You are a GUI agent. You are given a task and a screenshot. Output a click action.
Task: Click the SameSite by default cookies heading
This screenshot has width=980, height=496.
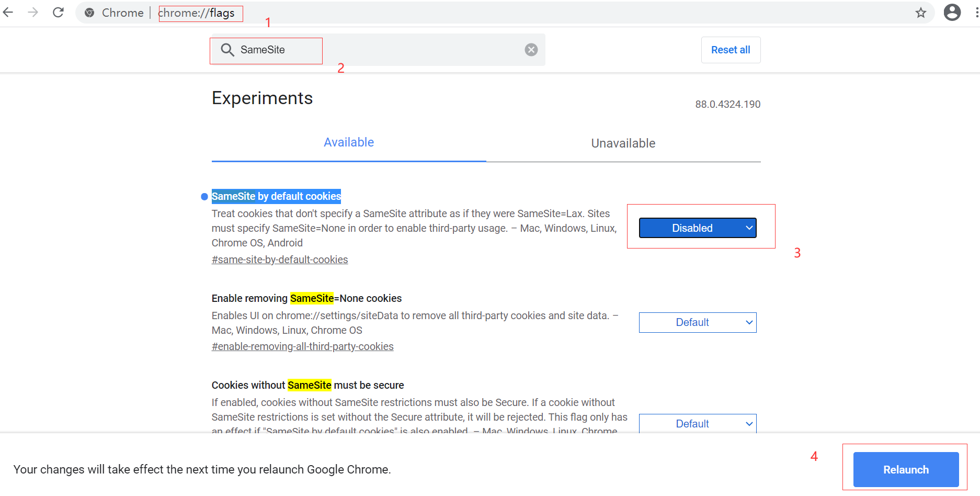[276, 196]
